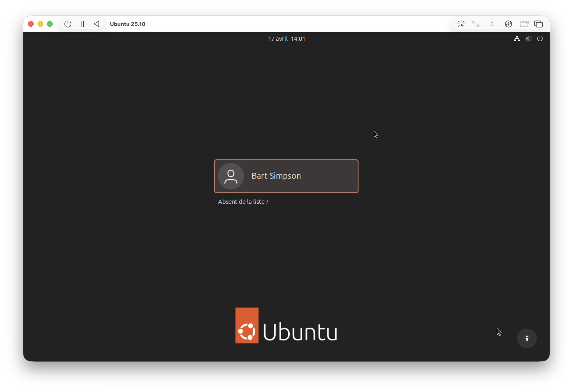Open the USB devices menu
Screen dimensions: 573x392
(492, 24)
